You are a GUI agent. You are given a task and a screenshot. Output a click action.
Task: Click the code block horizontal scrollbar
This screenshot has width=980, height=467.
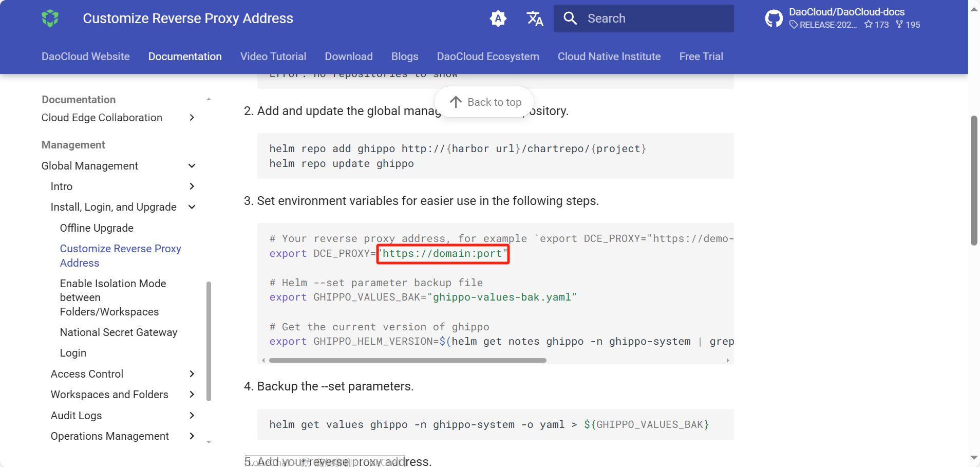(407, 361)
